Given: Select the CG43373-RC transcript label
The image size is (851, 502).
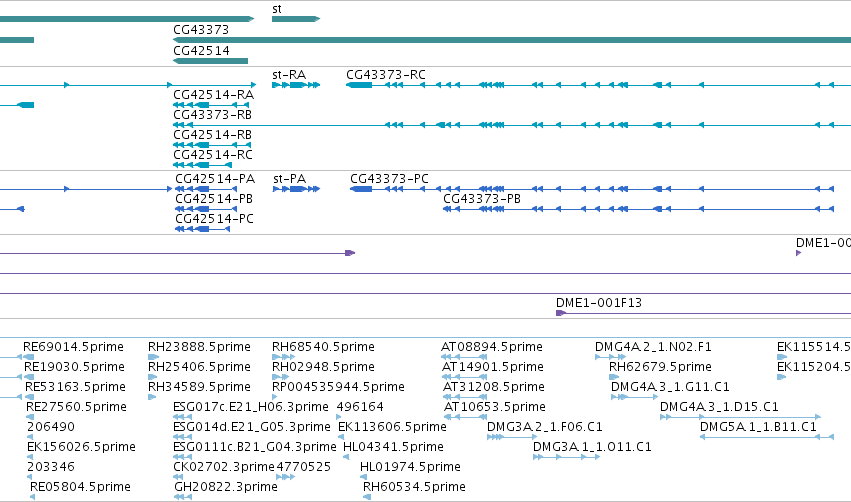Looking at the screenshot, I should [x=386, y=75].
